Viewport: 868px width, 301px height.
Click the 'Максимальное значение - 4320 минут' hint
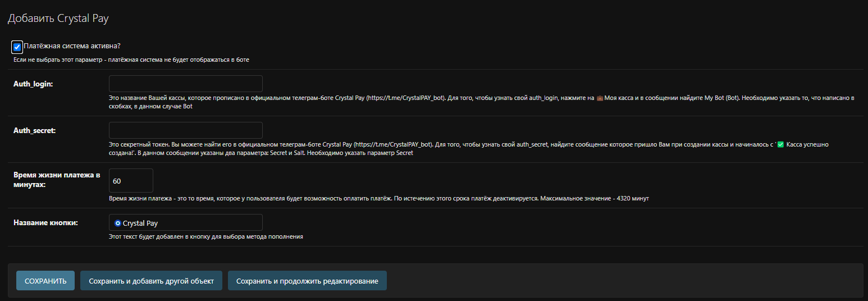[x=595, y=198]
